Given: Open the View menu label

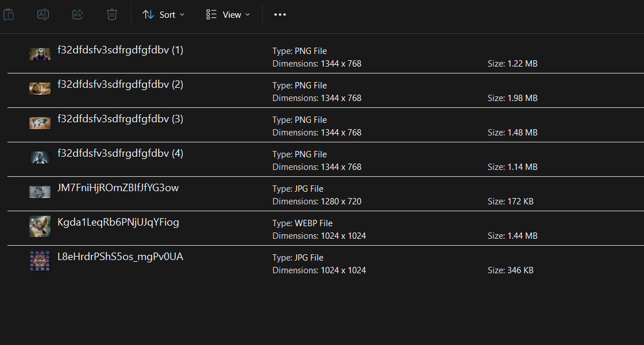Looking at the screenshot, I should coord(232,15).
